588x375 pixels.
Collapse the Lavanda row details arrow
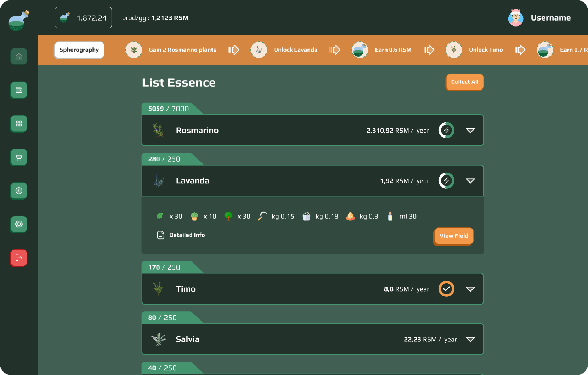pyautogui.click(x=470, y=181)
